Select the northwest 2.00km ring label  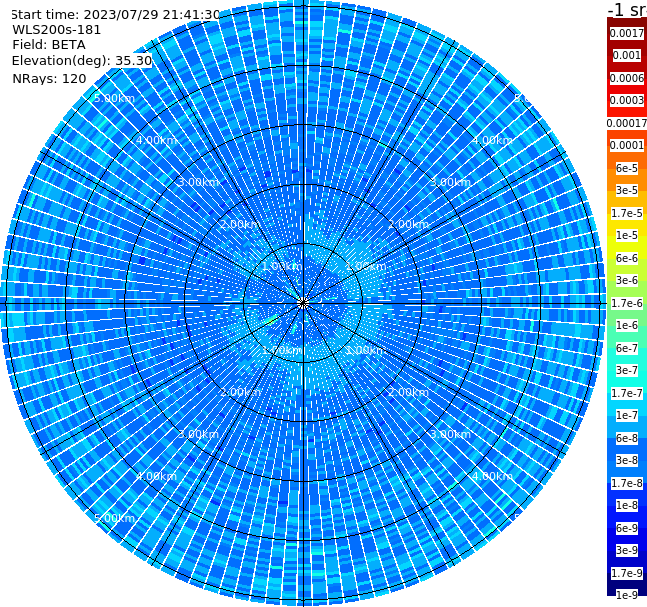pos(241,224)
